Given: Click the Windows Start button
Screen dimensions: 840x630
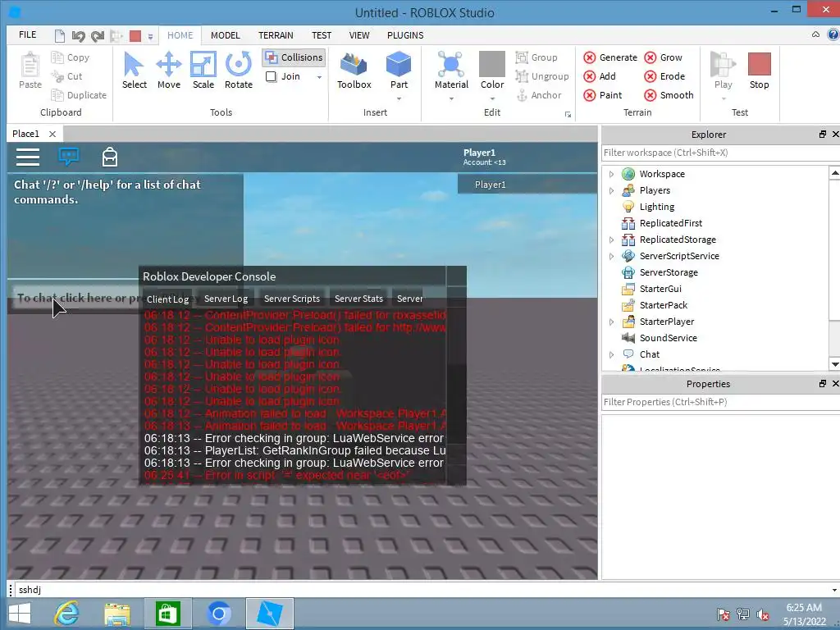Looking at the screenshot, I should [20, 614].
